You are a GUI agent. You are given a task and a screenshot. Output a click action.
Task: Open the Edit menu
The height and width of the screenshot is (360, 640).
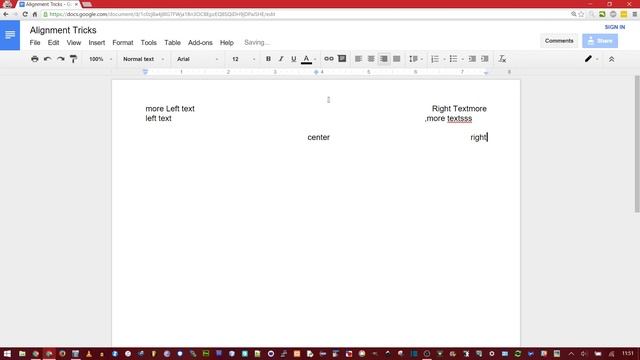(53, 42)
